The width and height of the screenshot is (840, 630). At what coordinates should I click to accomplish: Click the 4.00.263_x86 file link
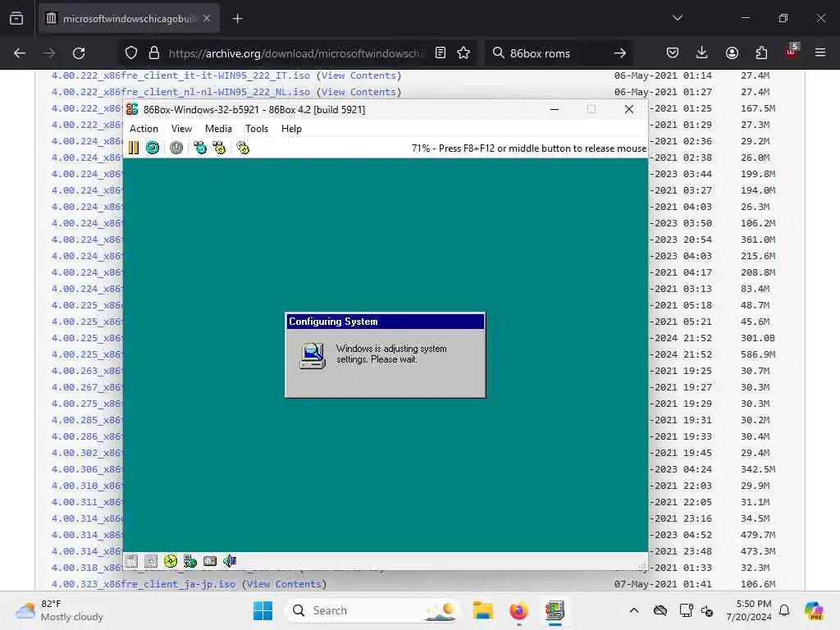[87, 371]
